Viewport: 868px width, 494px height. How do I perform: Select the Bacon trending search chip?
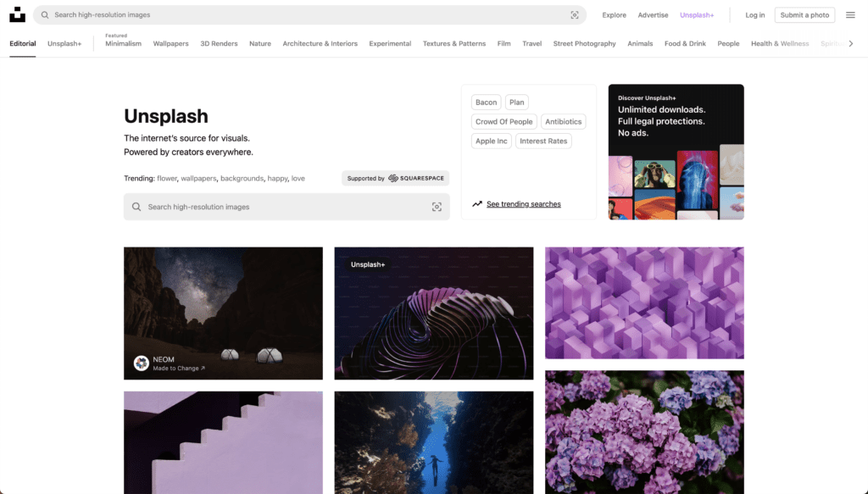[x=486, y=102]
